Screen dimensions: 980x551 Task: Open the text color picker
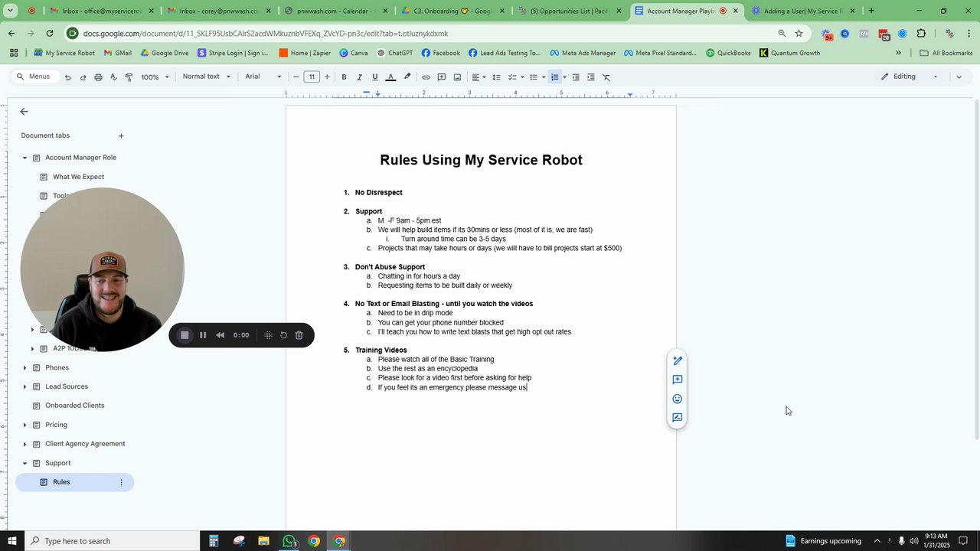pos(390,77)
